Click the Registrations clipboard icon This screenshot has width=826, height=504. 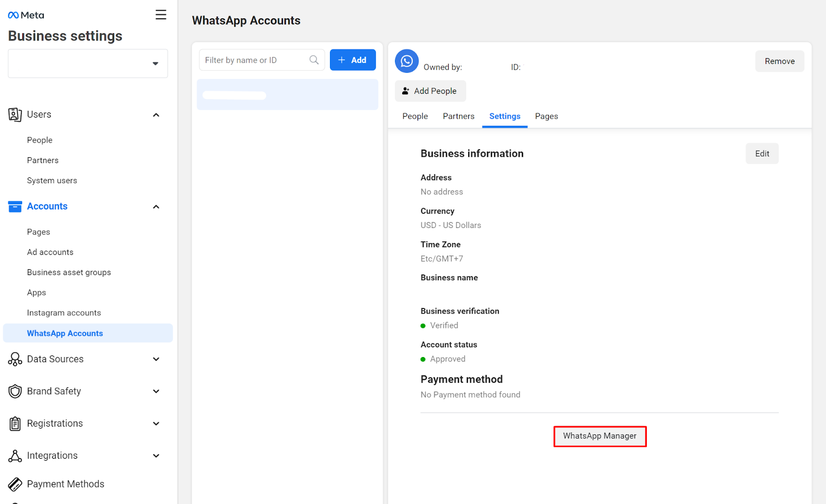click(15, 424)
